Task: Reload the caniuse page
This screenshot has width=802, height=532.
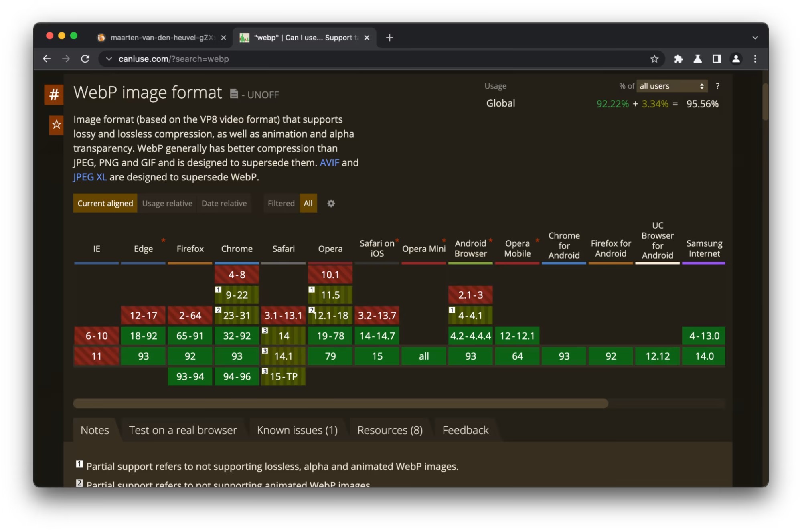Action: pyautogui.click(x=85, y=59)
